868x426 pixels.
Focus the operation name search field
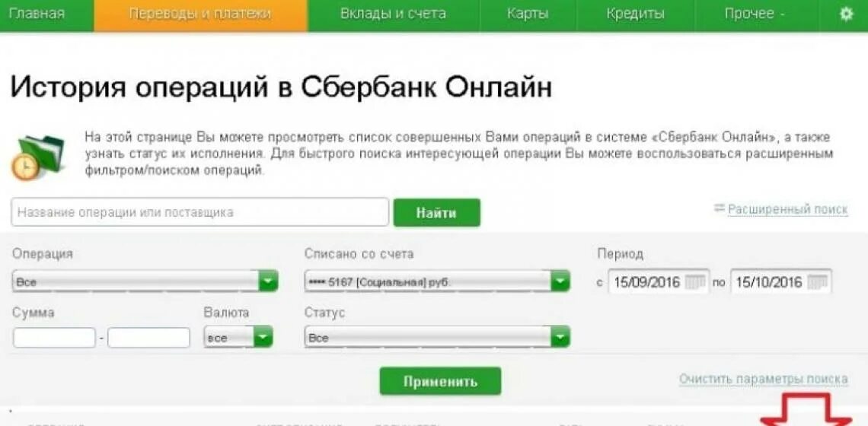(199, 212)
